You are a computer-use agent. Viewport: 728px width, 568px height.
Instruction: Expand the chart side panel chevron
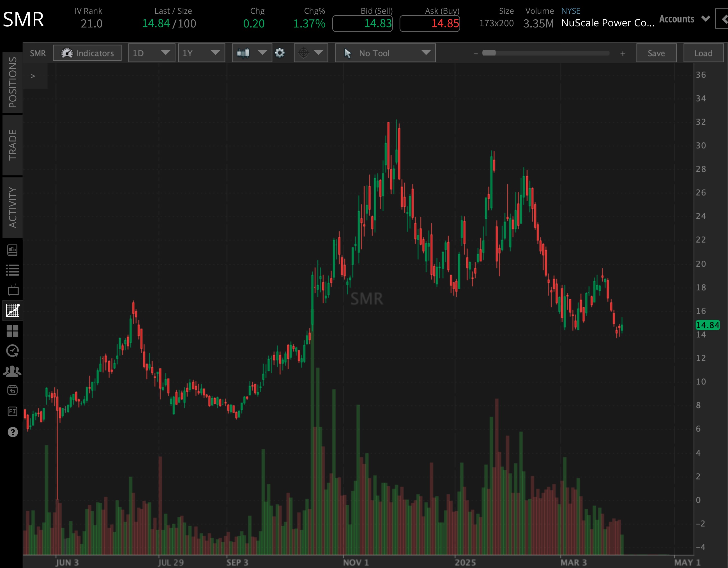33,76
